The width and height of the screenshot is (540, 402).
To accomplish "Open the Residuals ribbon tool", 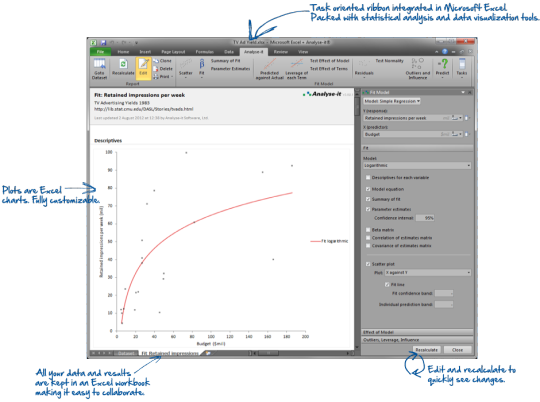I will click(364, 68).
